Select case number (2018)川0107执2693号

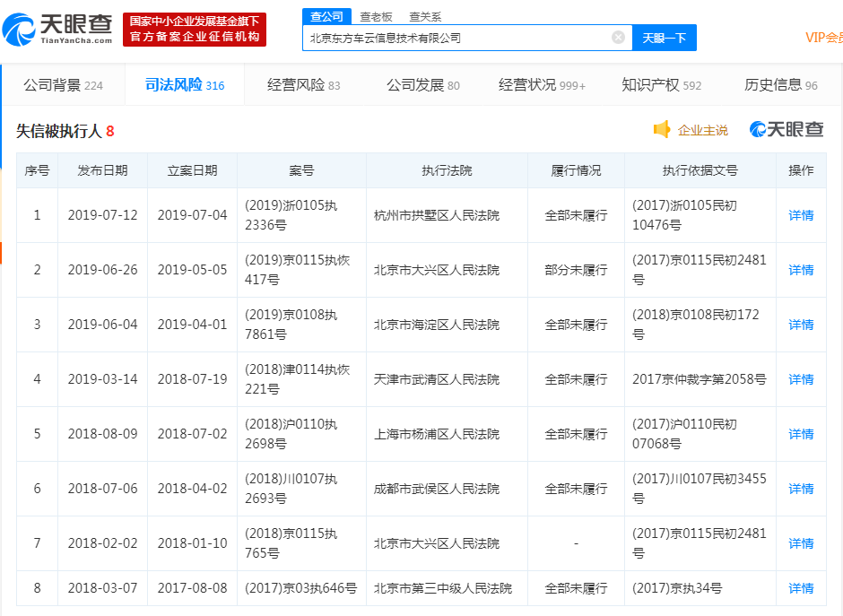tap(291, 489)
